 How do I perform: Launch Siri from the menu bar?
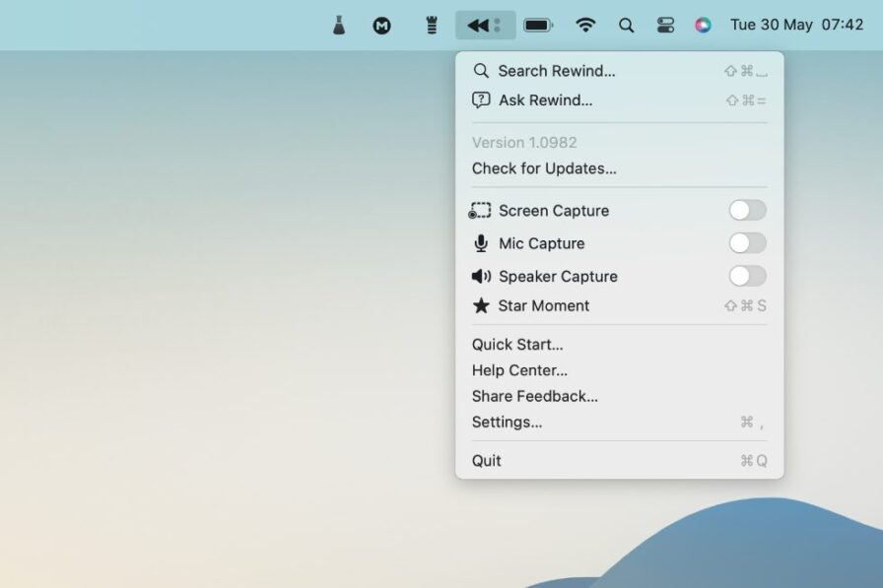point(703,26)
